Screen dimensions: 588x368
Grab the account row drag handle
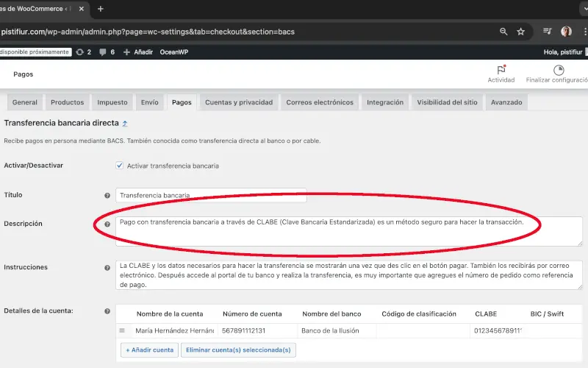[x=123, y=331]
